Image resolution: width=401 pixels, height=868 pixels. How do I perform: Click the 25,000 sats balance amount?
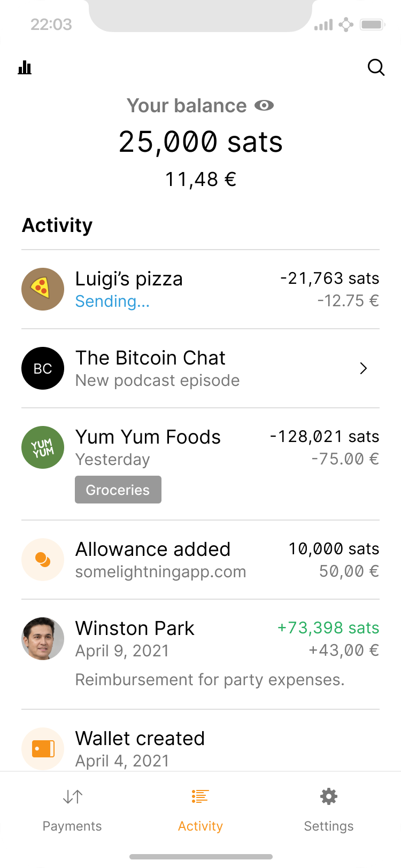pos(200,142)
